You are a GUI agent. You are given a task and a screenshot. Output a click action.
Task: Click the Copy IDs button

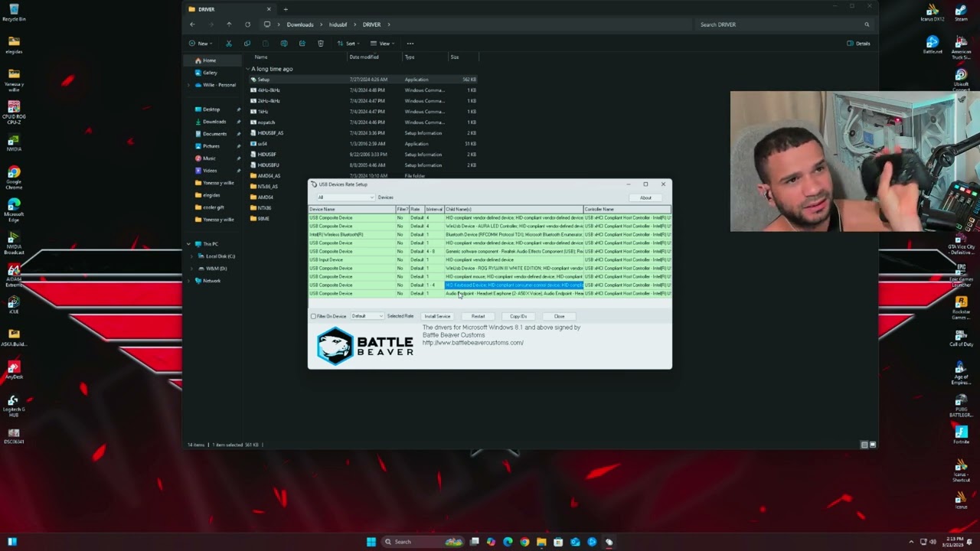[518, 316]
